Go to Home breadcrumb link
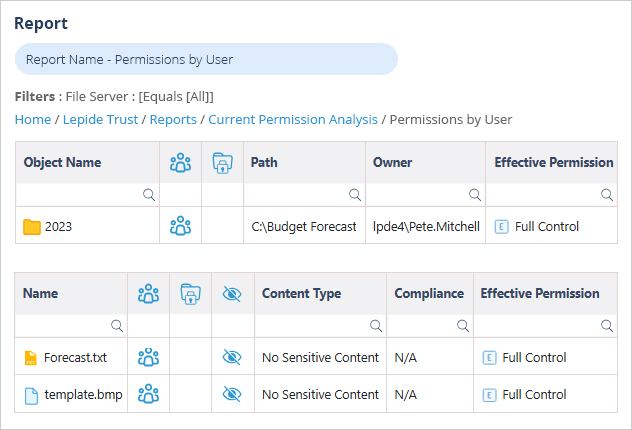The image size is (632, 430). point(33,120)
